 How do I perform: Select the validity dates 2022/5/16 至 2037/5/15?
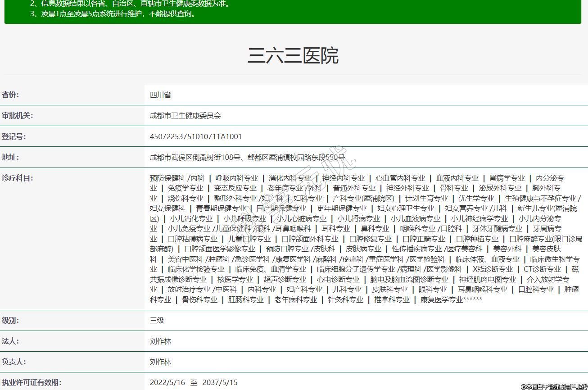[193, 383]
